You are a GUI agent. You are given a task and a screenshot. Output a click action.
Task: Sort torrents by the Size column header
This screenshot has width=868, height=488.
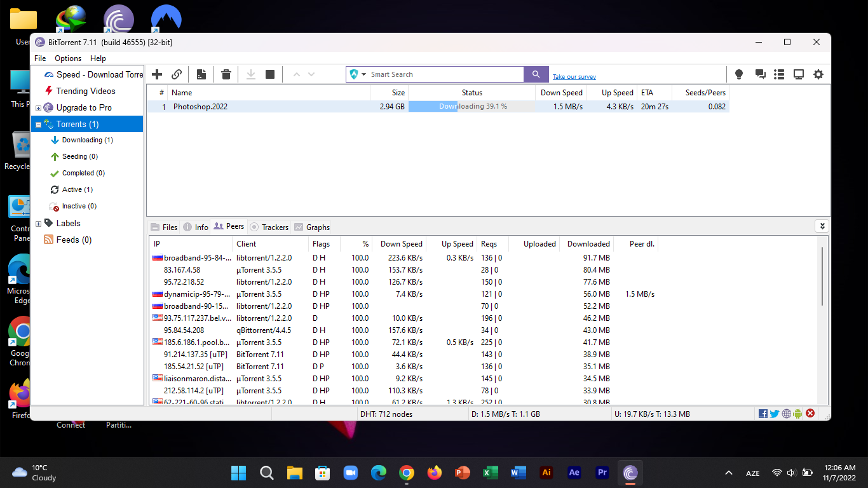pos(389,93)
